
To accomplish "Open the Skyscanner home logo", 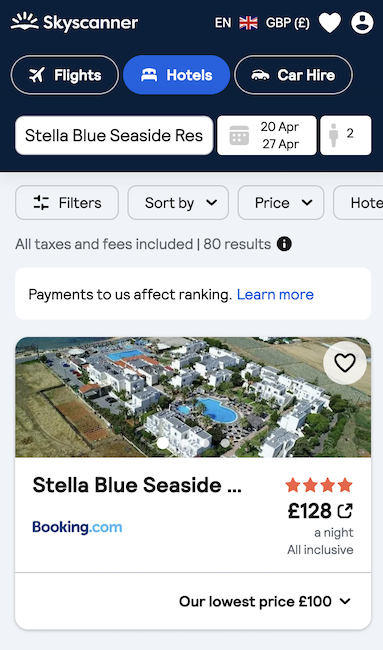I will coord(75,22).
